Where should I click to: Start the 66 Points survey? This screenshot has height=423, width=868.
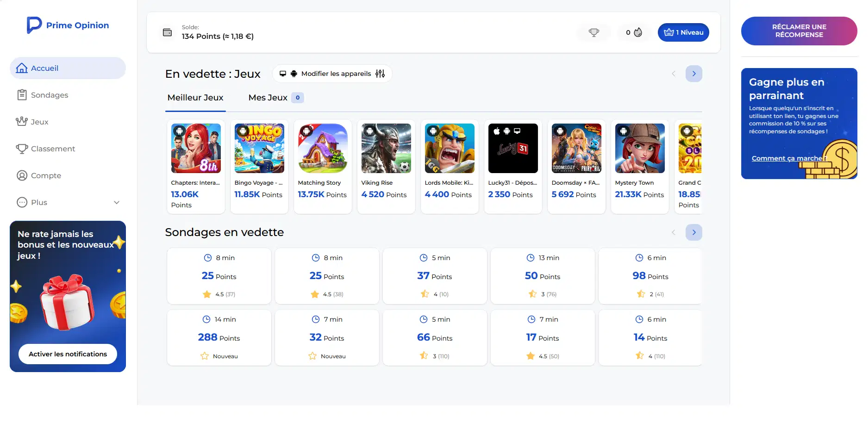435,338
